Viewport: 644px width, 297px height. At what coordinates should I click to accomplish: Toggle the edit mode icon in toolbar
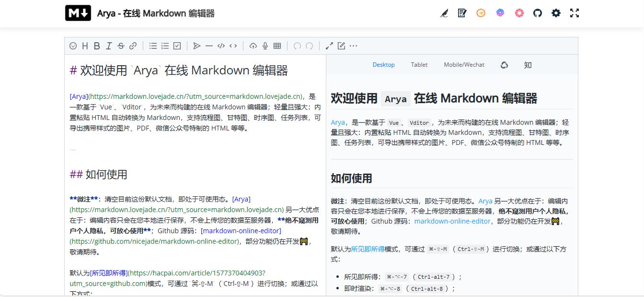[341, 46]
